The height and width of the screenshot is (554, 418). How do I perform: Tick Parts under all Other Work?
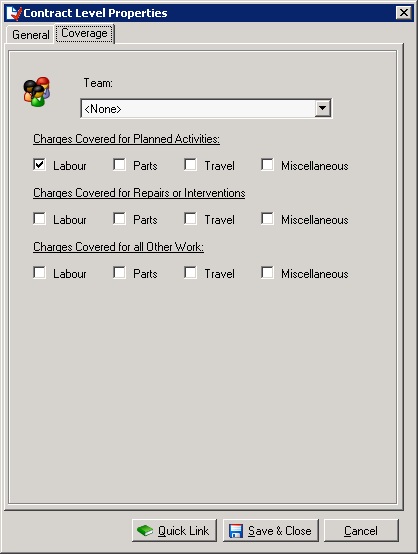point(119,273)
